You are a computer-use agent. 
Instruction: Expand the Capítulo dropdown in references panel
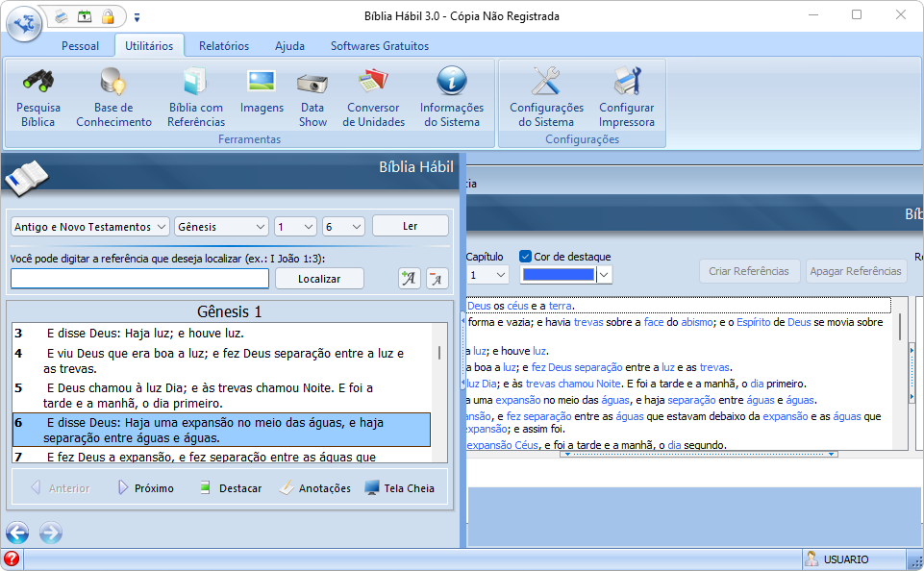tap(488, 275)
